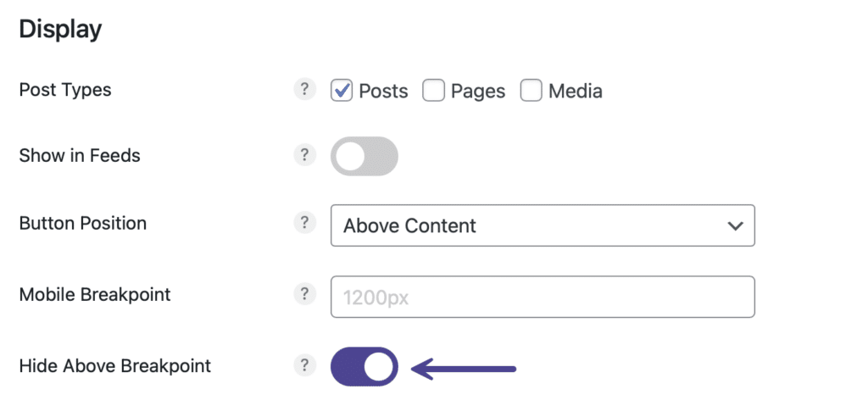Image resolution: width=868 pixels, height=406 pixels.
Task: Open help icon for Mobile Breakpoint
Action: pos(304,293)
